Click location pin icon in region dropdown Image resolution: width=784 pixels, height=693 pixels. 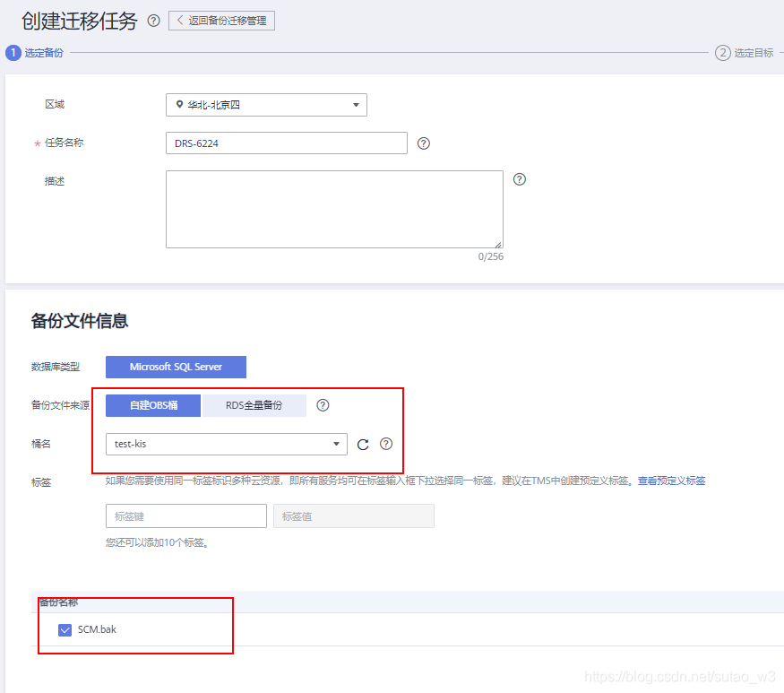pyautogui.click(x=179, y=105)
